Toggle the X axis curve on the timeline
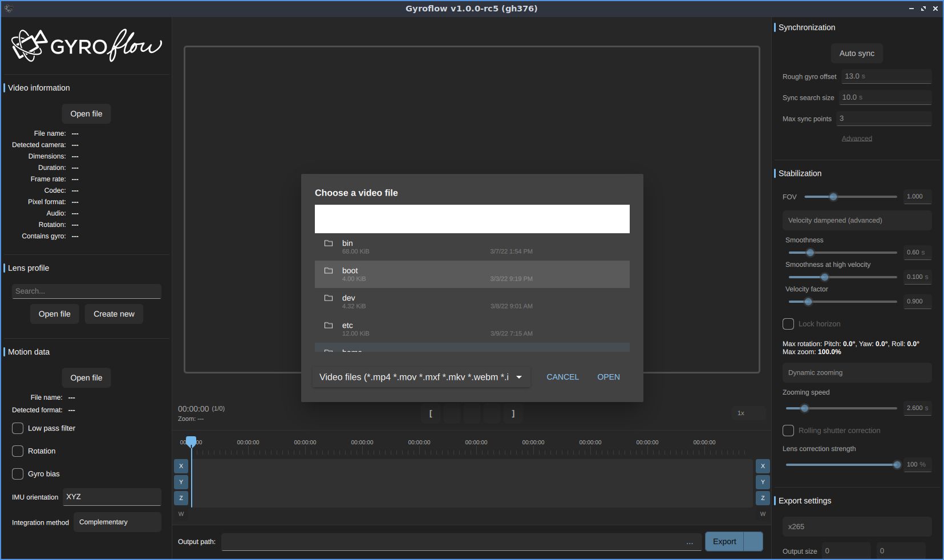This screenshot has height=560, width=944. (x=181, y=466)
